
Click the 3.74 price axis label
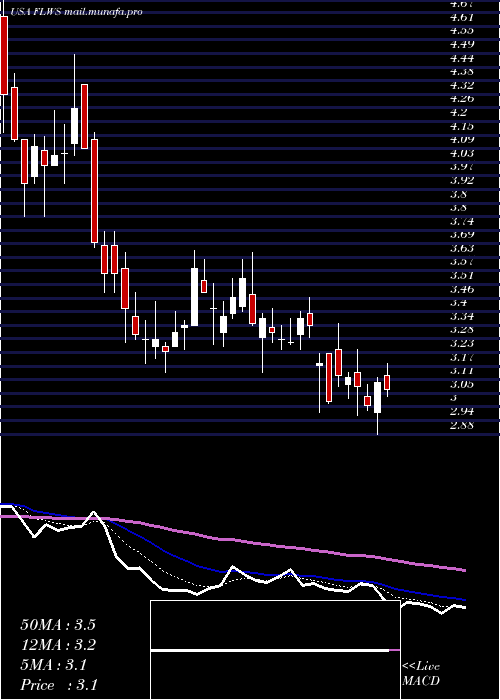click(x=462, y=221)
